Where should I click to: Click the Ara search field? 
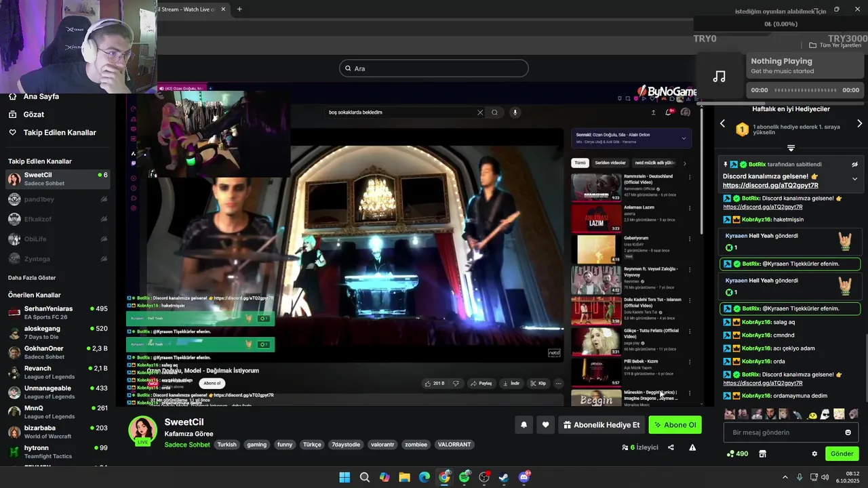tap(434, 68)
